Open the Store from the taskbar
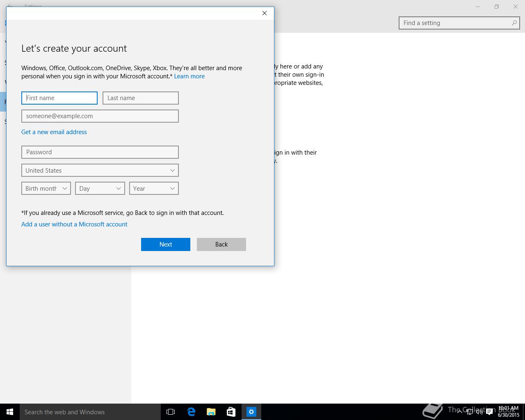The height and width of the screenshot is (420, 525). pos(231,412)
